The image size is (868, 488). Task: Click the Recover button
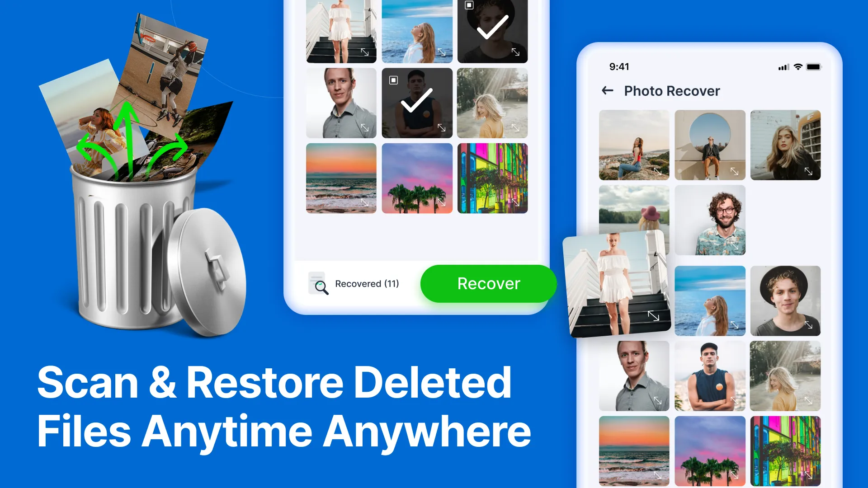pos(489,284)
